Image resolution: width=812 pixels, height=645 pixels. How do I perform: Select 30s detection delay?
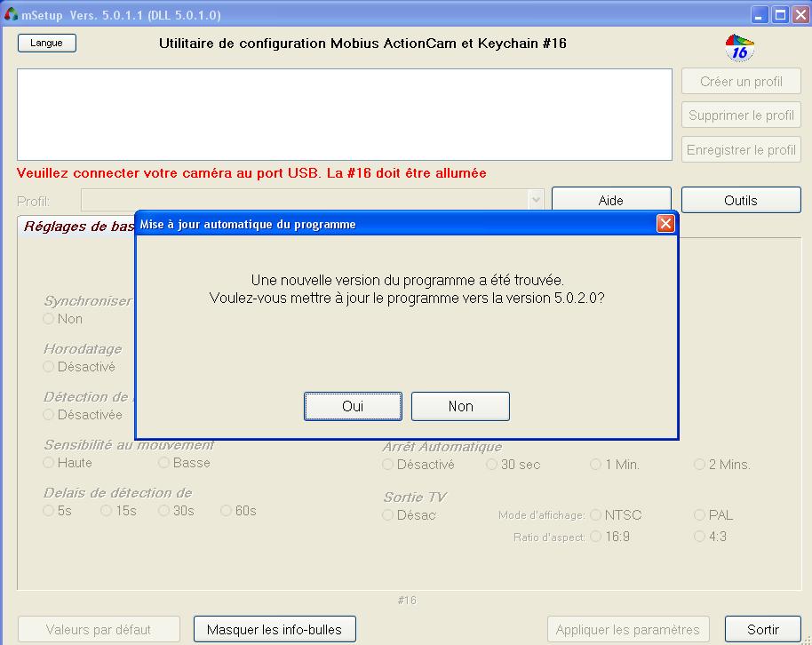164,511
